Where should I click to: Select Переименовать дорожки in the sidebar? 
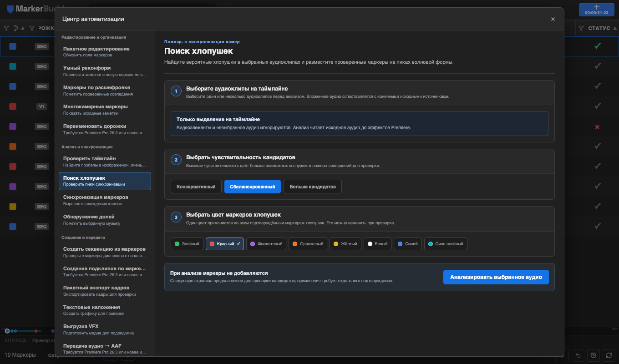click(105, 129)
